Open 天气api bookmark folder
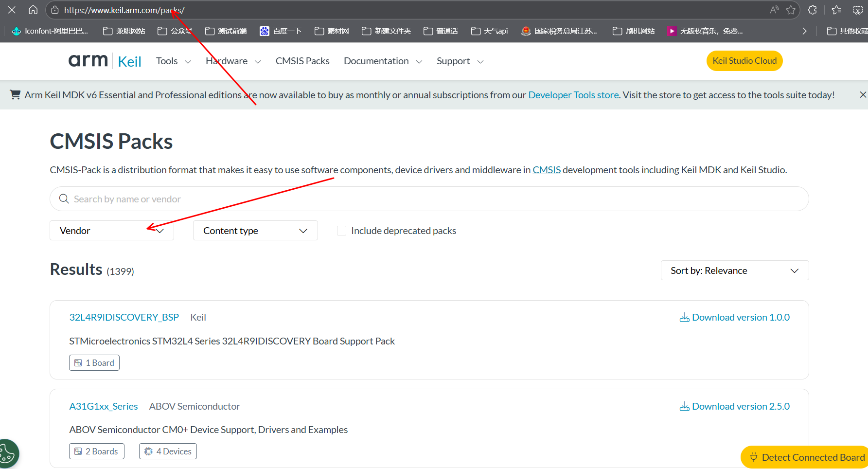This screenshot has width=868, height=469. pyautogui.click(x=489, y=31)
